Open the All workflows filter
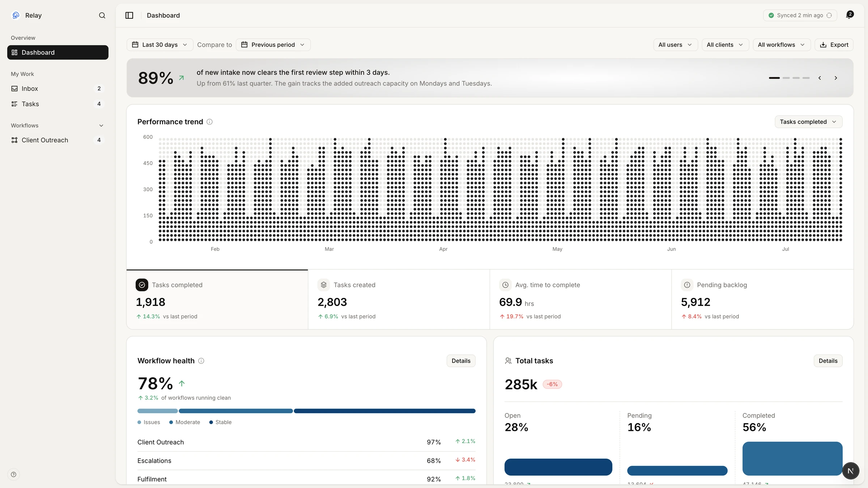The height and width of the screenshot is (488, 868). [781, 45]
